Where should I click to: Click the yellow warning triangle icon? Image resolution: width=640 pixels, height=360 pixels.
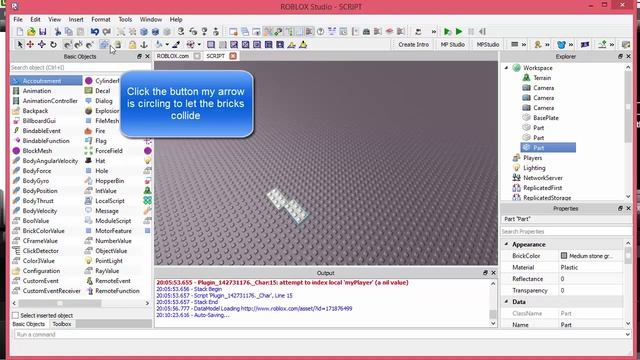pos(303,44)
